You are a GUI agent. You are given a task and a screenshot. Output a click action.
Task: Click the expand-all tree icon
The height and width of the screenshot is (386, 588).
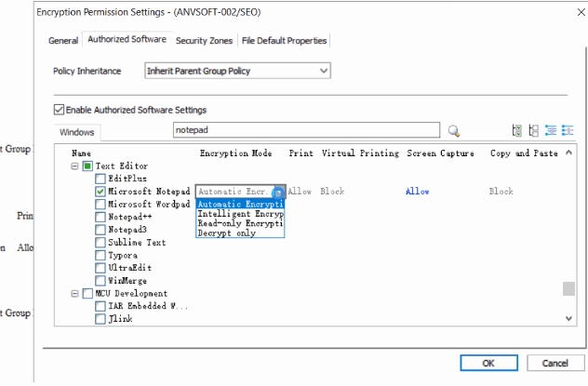[x=551, y=130]
